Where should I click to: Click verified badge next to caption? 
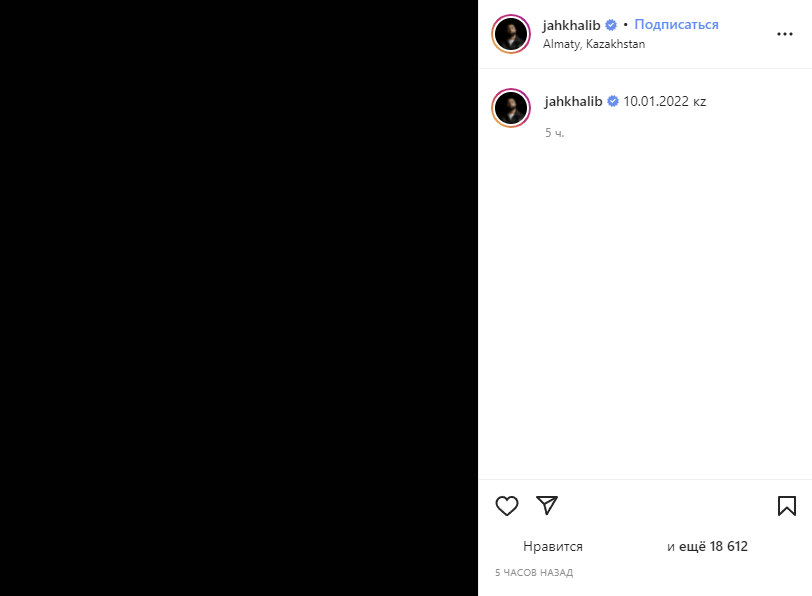coord(613,101)
